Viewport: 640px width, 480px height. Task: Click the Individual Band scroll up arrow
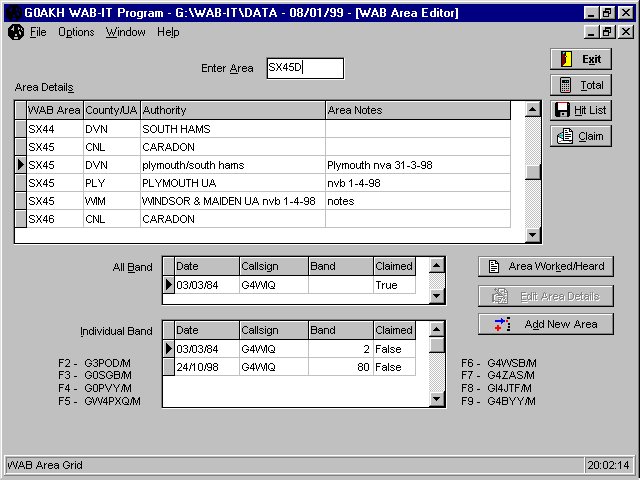pos(436,329)
